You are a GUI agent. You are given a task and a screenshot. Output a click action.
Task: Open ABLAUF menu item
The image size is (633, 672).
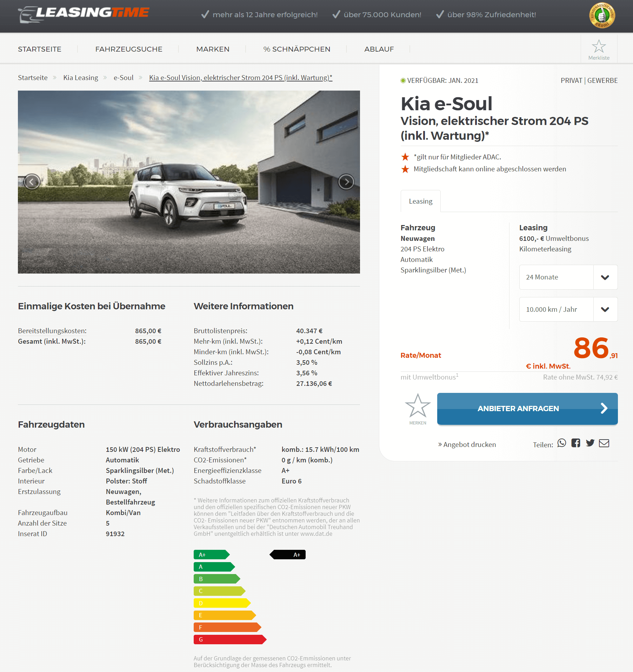click(x=379, y=49)
